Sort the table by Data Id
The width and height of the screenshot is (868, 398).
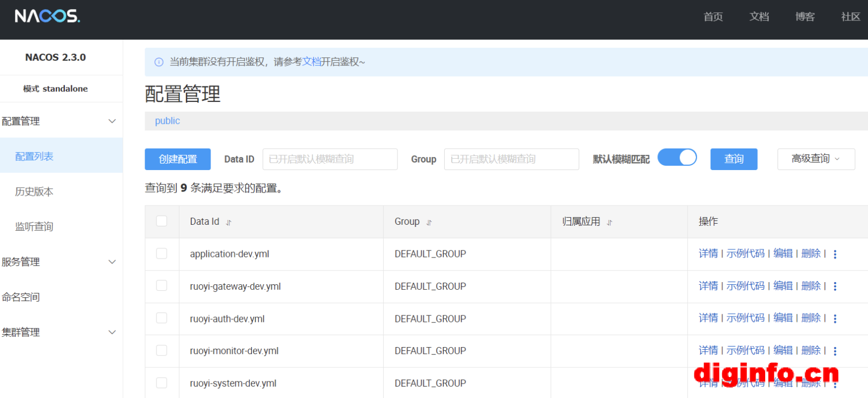click(229, 223)
